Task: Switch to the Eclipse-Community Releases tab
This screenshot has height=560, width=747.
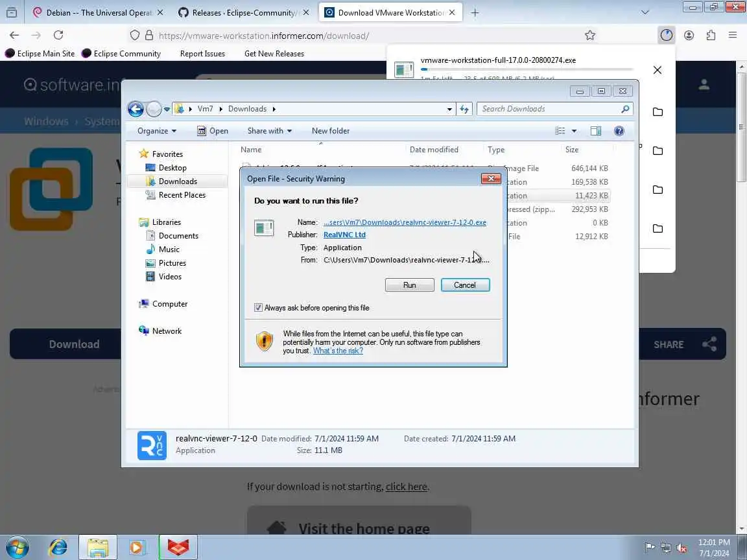Action: tap(243, 12)
